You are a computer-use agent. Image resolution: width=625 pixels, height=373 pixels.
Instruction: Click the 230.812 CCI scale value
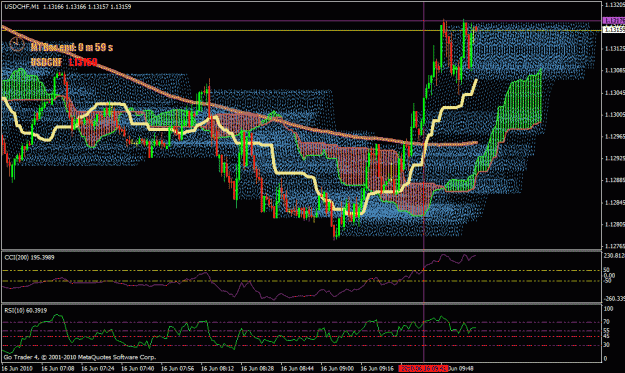pyautogui.click(x=614, y=255)
